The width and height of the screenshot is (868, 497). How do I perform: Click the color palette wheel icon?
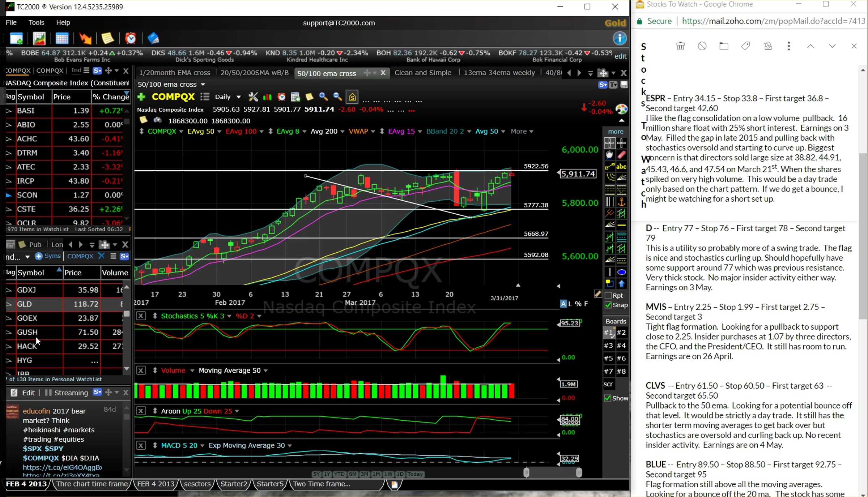click(621, 109)
